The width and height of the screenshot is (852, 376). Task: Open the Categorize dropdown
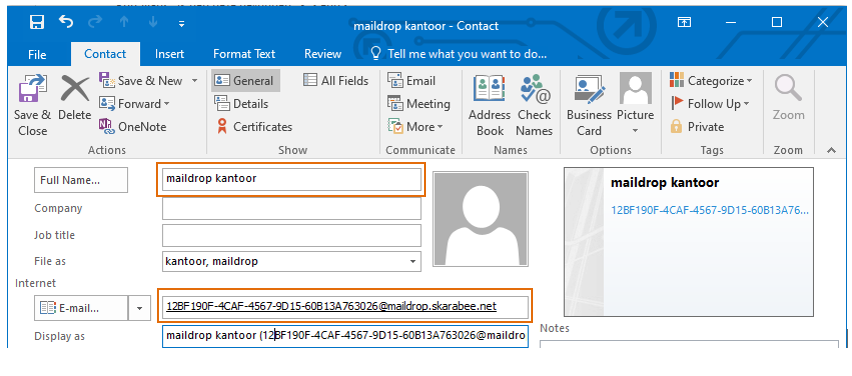point(711,80)
